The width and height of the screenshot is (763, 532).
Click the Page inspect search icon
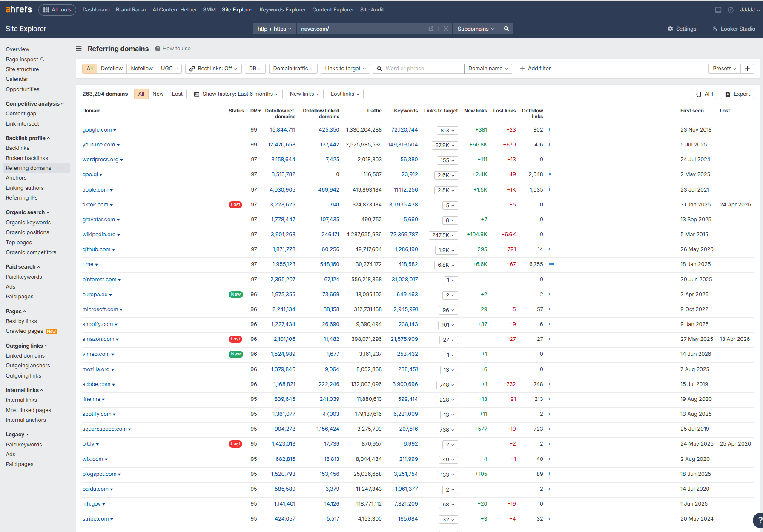click(x=42, y=59)
